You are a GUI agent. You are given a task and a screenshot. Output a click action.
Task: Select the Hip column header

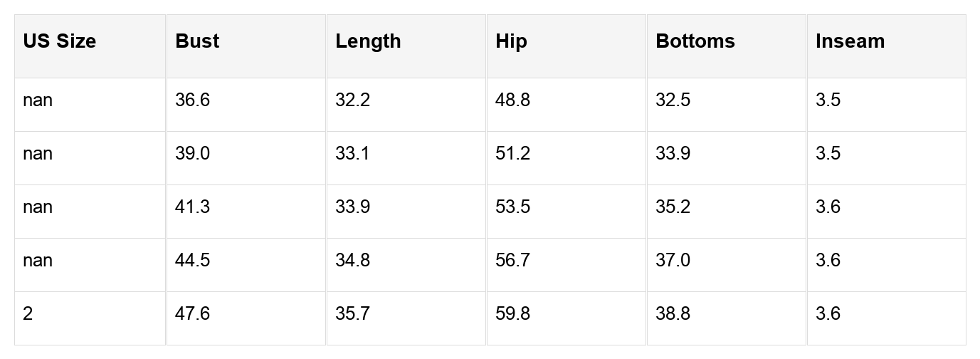pos(511,41)
